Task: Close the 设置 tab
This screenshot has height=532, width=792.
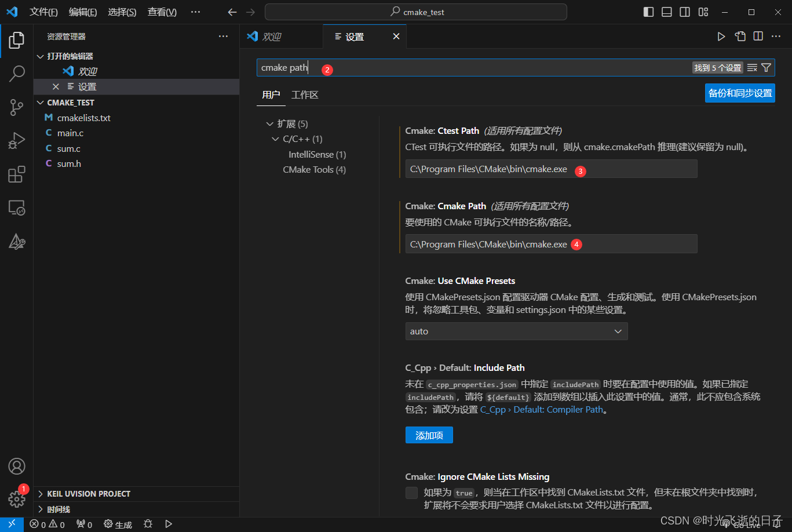Action: [396, 37]
